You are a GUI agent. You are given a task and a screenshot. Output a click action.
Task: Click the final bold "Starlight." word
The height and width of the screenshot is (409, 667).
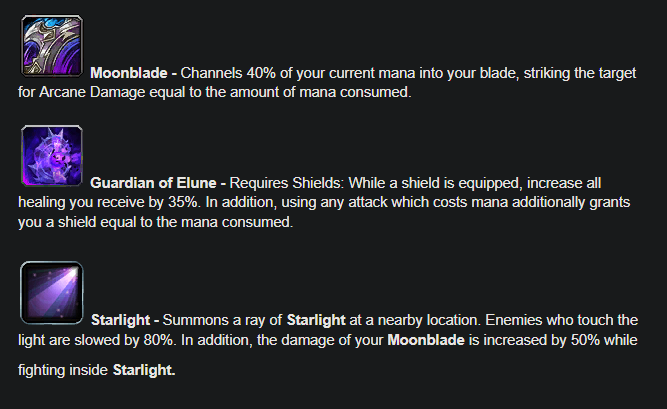pos(144,371)
